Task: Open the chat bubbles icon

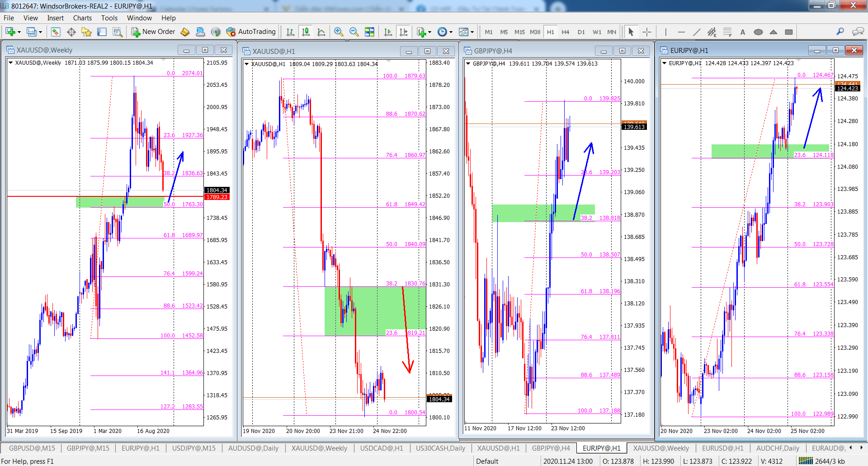Action: [x=858, y=31]
